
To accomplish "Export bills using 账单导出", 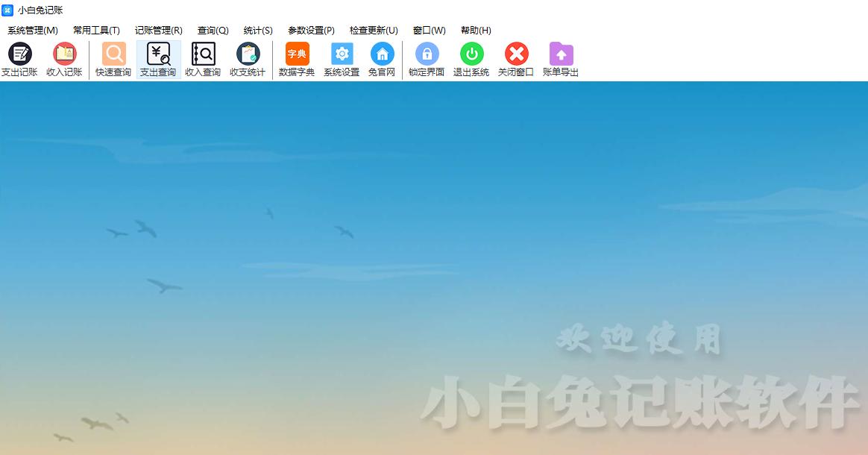I will tap(561, 60).
